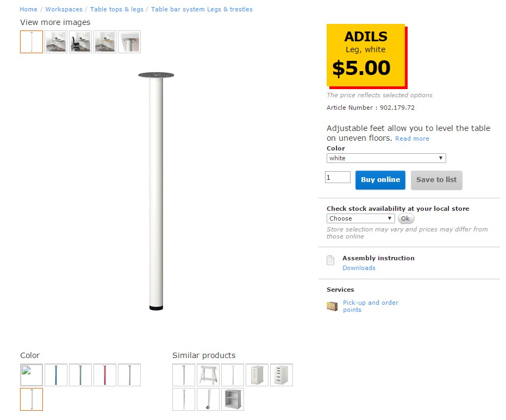Click the pick-up box icon under Services
The width and height of the screenshot is (506, 420).
(x=332, y=306)
